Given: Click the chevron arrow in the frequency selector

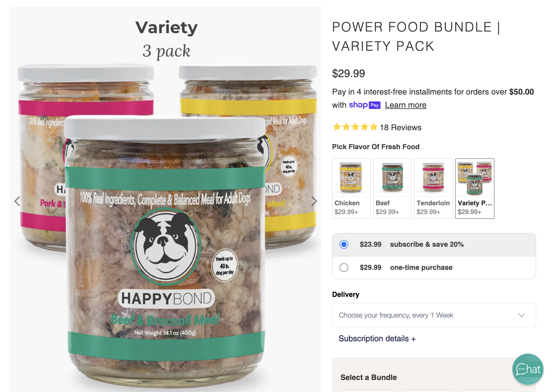Looking at the screenshot, I should pos(522,315).
